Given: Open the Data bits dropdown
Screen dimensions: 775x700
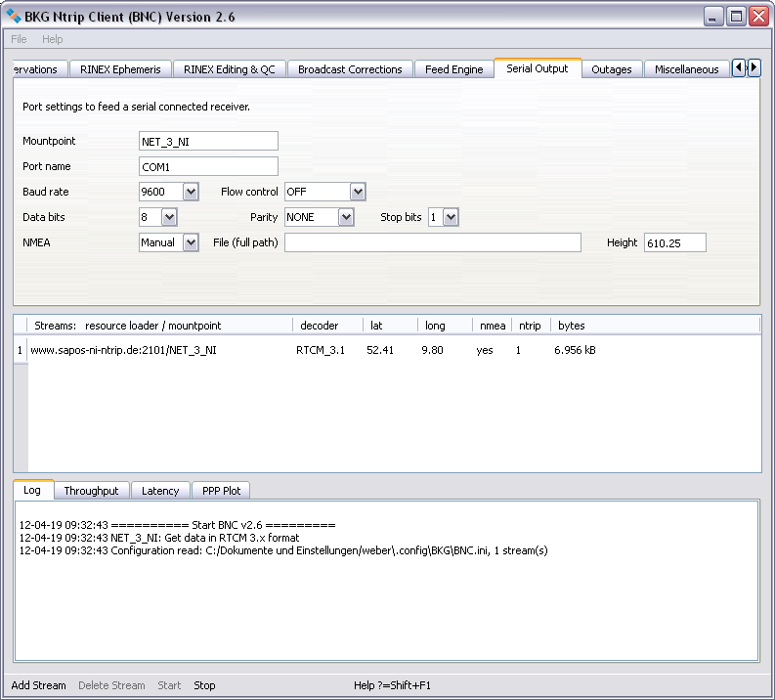Looking at the screenshot, I should click(169, 217).
